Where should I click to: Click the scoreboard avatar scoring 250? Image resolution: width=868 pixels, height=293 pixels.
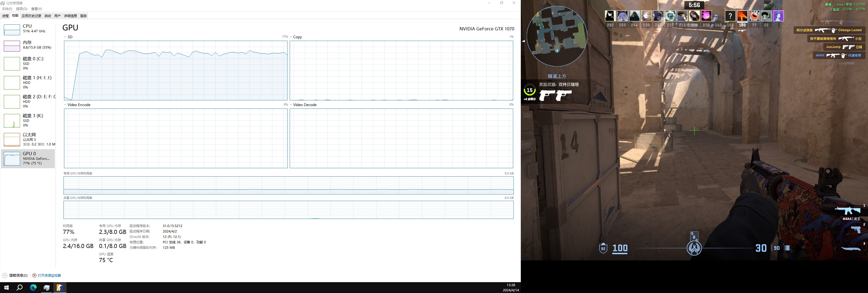[622, 16]
